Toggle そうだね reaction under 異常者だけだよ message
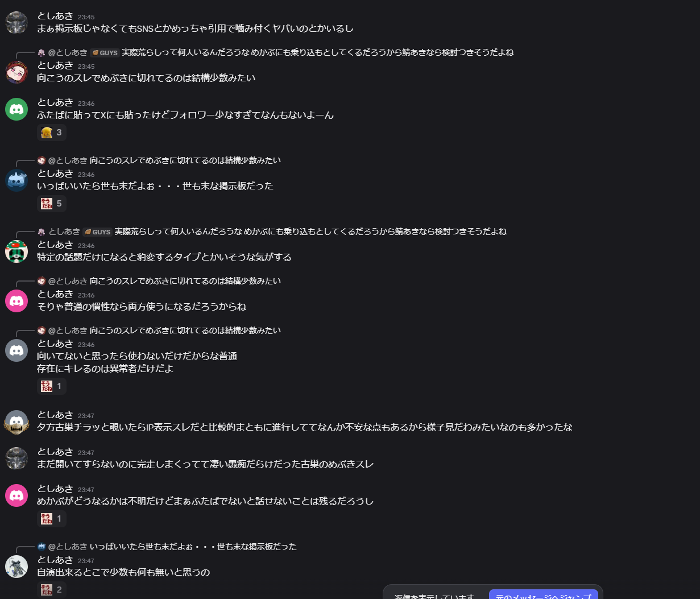The image size is (700, 599). point(52,386)
